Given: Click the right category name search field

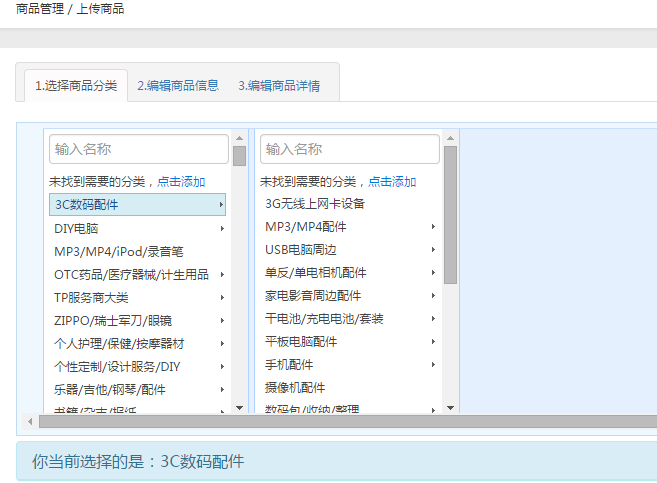Looking at the screenshot, I should [x=349, y=149].
